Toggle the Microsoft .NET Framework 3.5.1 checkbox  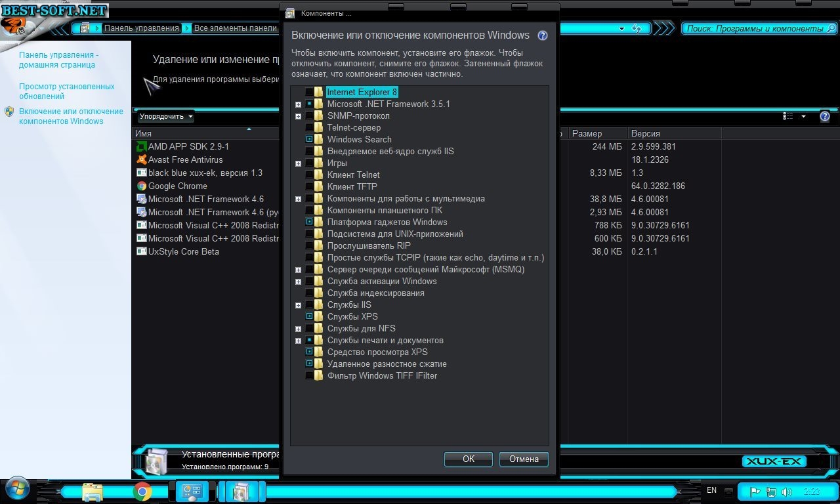click(x=309, y=104)
